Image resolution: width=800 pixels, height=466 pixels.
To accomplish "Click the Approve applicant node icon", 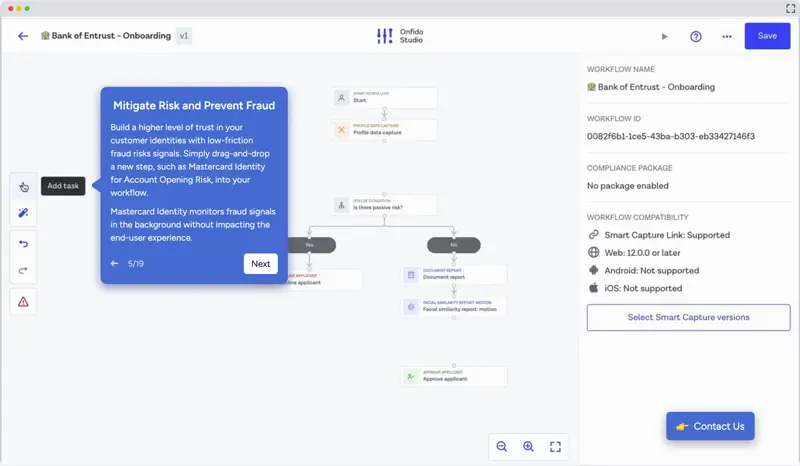I will [x=411, y=377].
